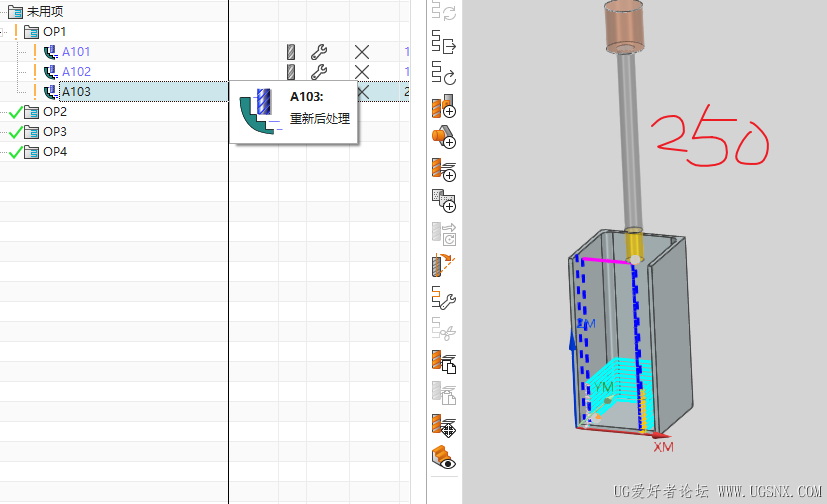Click the XM axis label in the viewport
Image resolution: width=827 pixels, height=504 pixels.
(663, 448)
